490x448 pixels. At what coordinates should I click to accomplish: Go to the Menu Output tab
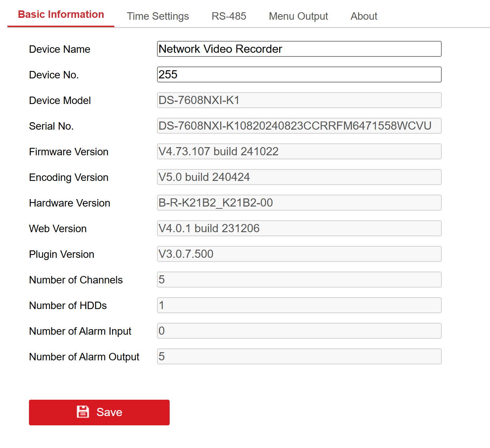[298, 16]
